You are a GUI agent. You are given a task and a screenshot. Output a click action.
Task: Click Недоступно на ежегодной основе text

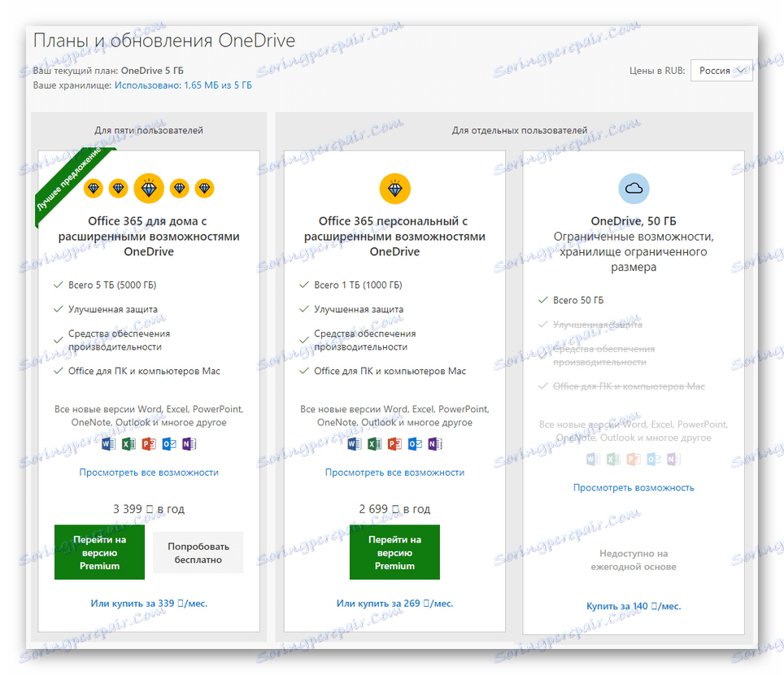coord(634,560)
